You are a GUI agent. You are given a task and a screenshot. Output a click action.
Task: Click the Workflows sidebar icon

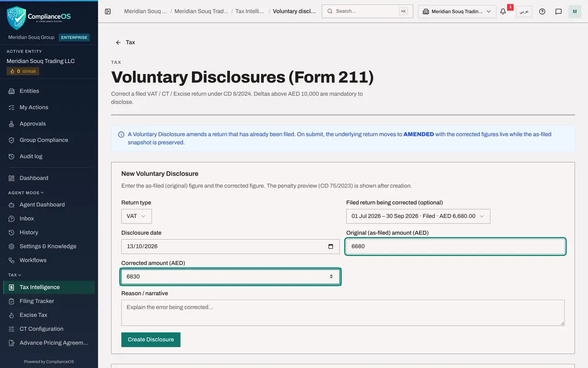pyautogui.click(x=11, y=260)
